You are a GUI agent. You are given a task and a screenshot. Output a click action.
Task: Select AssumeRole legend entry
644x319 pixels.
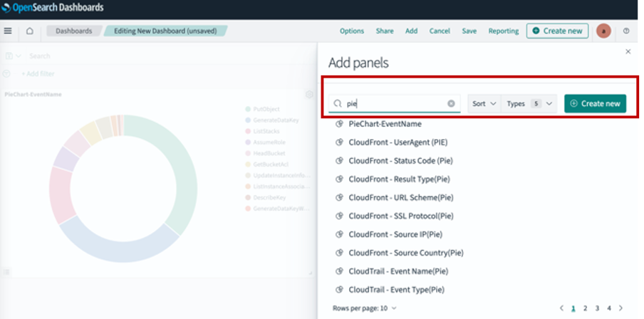point(269,142)
